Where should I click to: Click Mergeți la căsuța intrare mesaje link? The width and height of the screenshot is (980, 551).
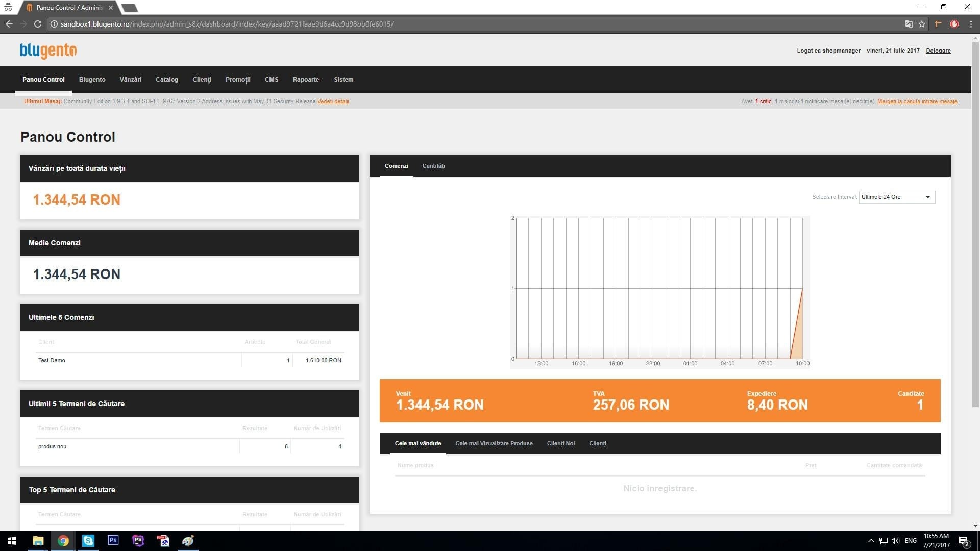917,101
